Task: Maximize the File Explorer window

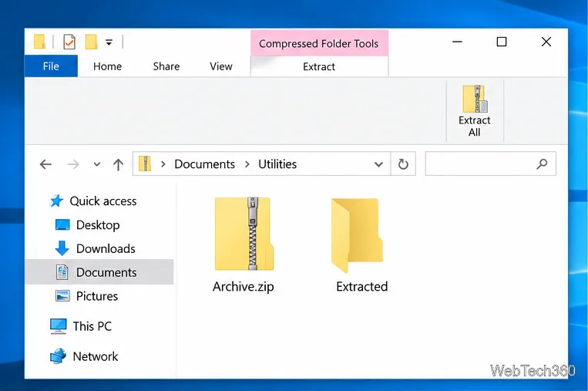Action: pos(502,42)
